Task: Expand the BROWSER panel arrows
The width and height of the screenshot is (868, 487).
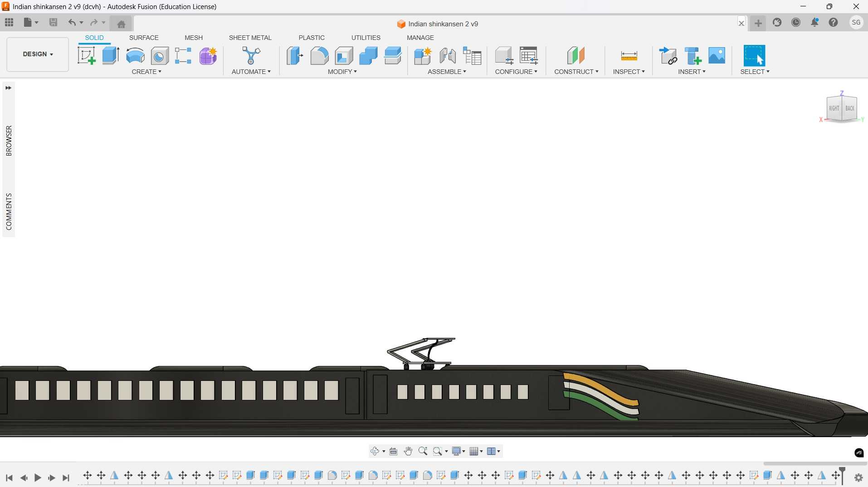Action: (8, 88)
